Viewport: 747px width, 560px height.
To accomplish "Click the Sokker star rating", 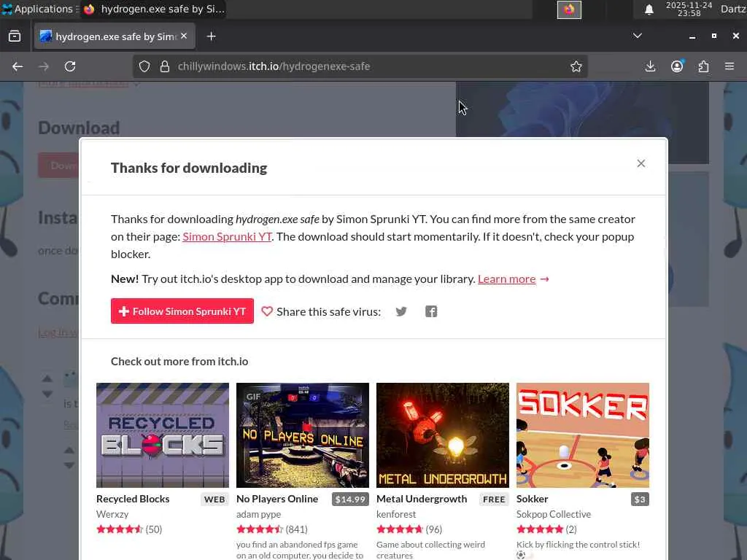I will pos(540,529).
